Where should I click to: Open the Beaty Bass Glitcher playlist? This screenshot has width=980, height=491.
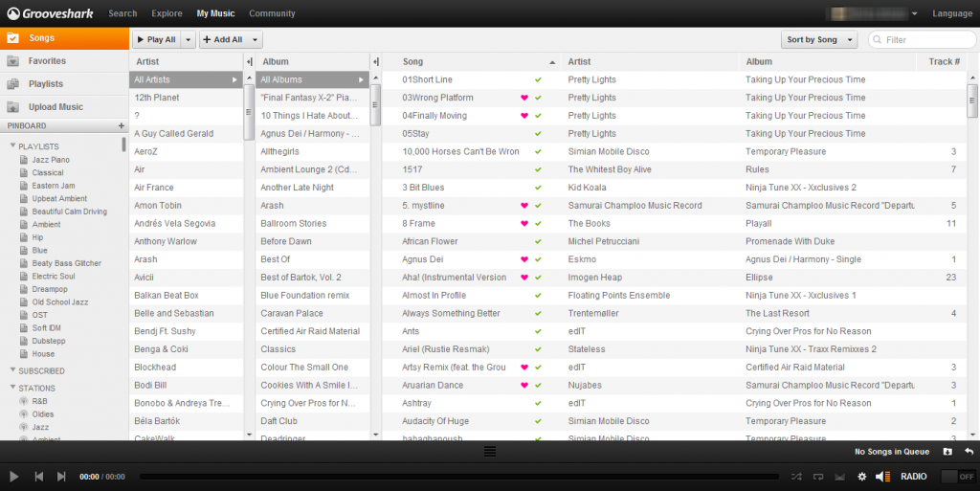(66, 263)
